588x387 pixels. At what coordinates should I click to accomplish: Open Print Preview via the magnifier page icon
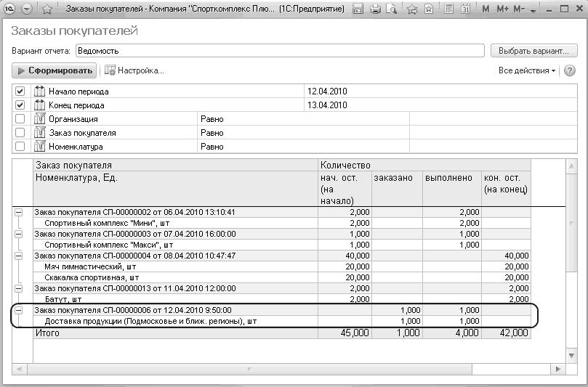click(392, 9)
